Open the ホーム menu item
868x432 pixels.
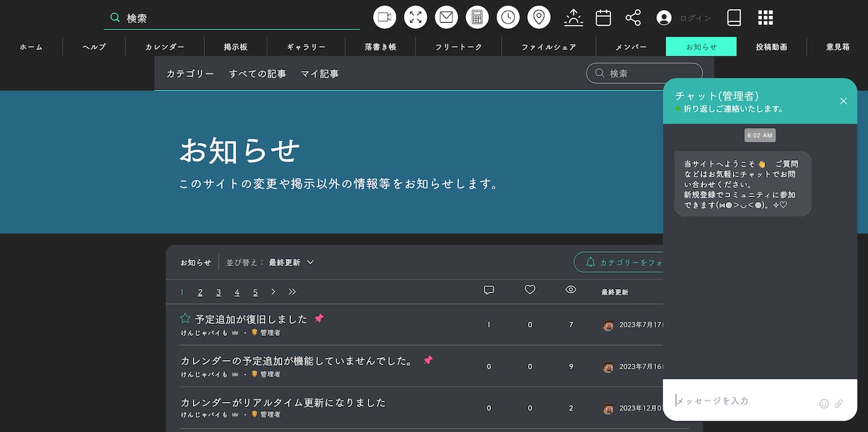click(31, 47)
